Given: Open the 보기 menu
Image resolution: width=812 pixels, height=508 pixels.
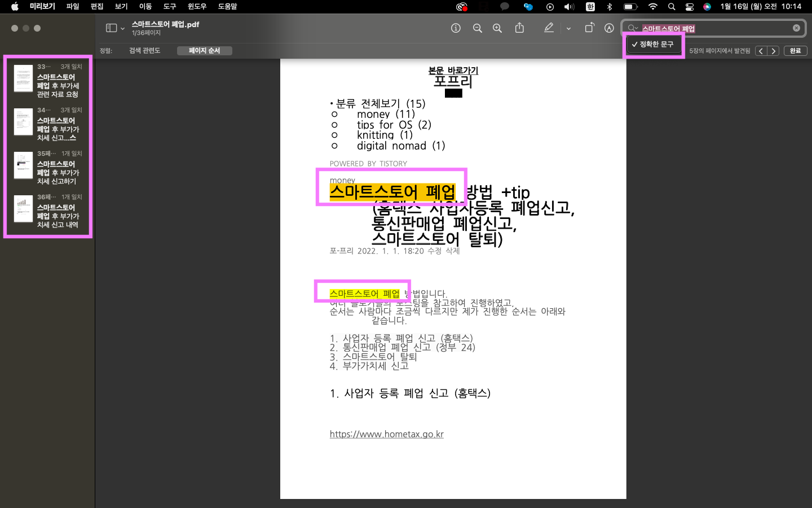Looking at the screenshot, I should coord(121,7).
